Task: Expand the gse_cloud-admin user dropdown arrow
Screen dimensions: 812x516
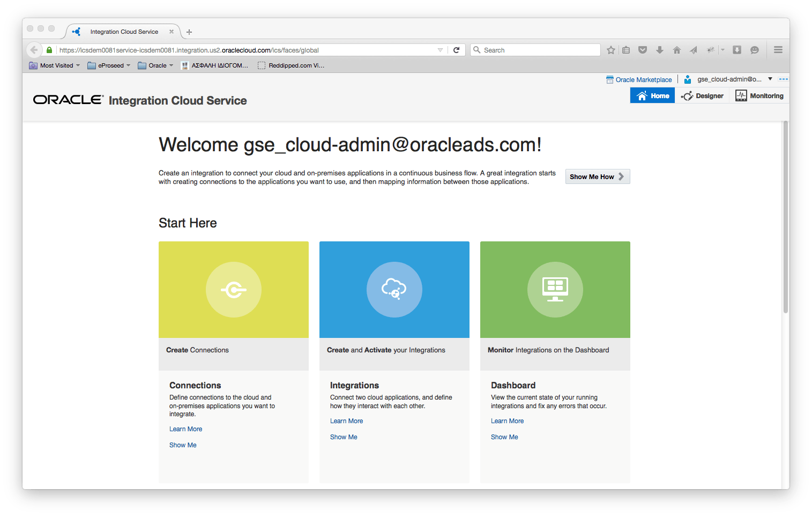Action: 770,79
